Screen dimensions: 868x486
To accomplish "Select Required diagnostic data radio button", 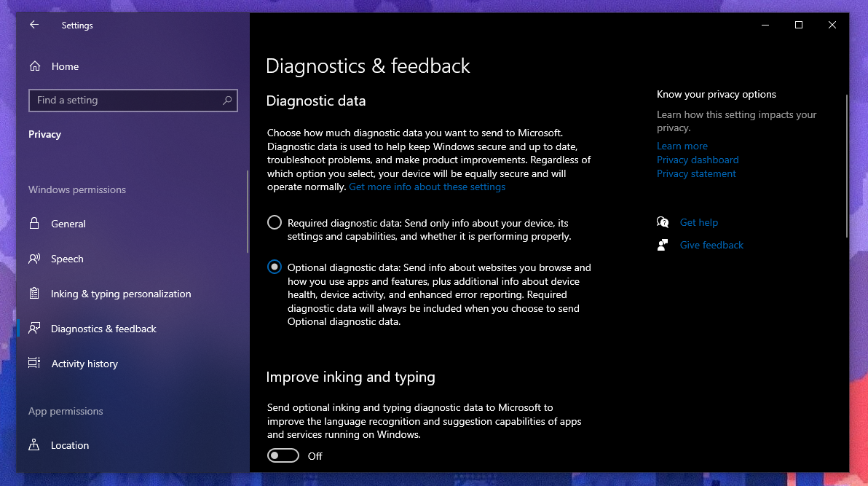I will (x=275, y=223).
